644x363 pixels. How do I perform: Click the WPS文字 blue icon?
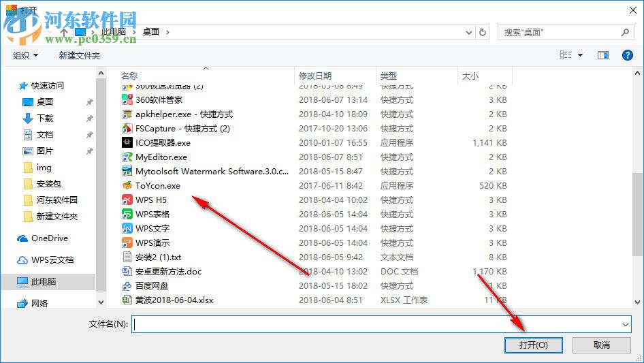coord(127,228)
